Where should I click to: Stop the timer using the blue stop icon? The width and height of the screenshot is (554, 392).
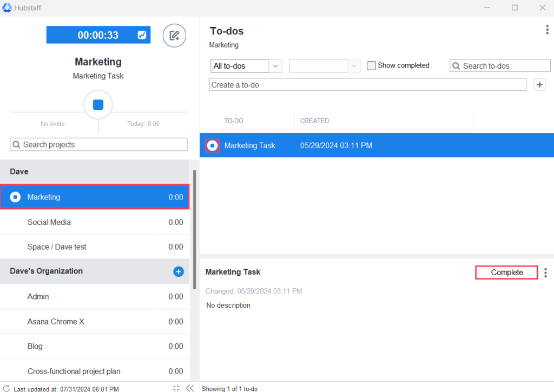point(98,104)
